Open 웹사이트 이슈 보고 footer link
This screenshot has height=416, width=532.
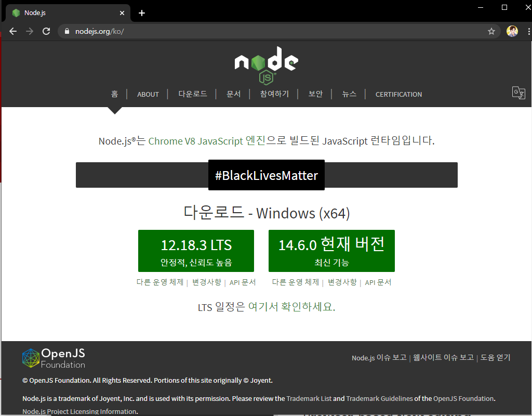click(444, 358)
